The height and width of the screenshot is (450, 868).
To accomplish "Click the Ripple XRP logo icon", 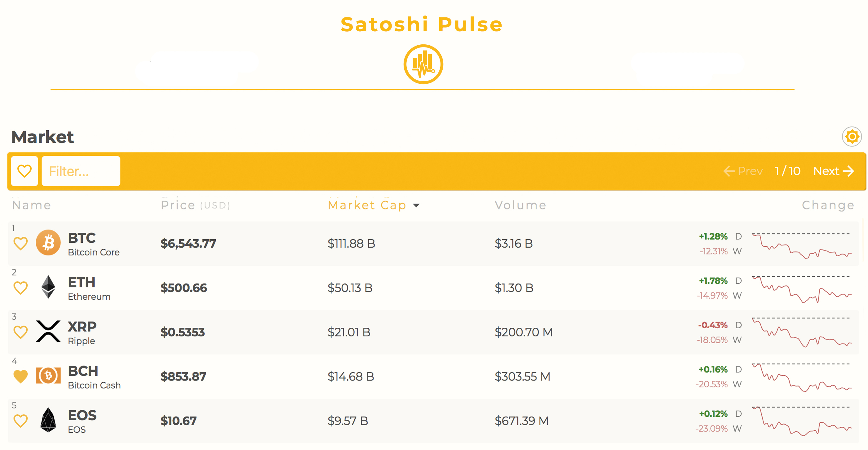I will [x=48, y=331].
